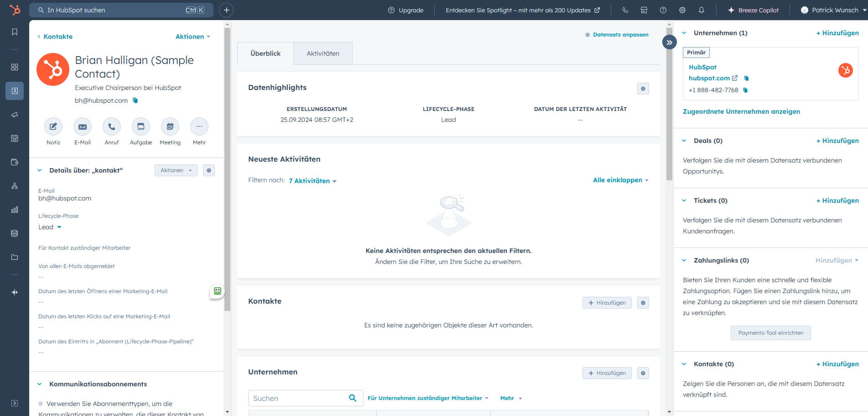
Task: Click the Suchen field in Unternehmen
Action: [299, 398]
